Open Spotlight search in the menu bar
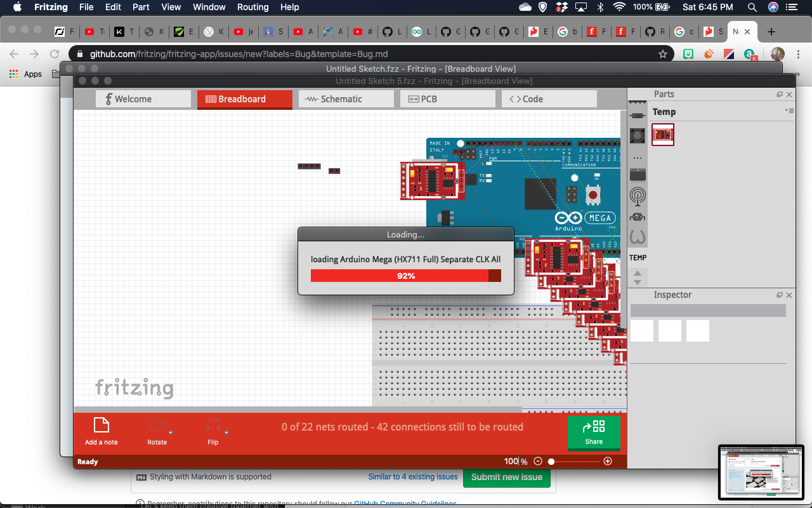The height and width of the screenshot is (508, 812). point(752,8)
